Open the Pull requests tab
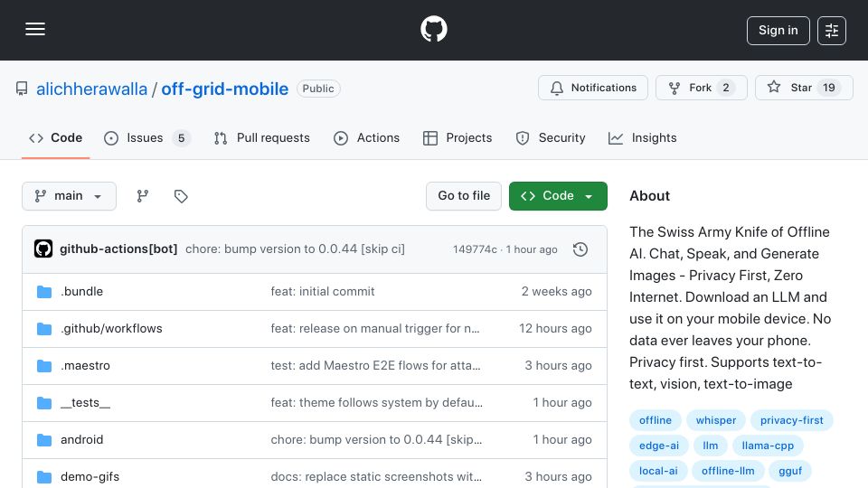868x488 pixels. pyautogui.click(x=262, y=137)
